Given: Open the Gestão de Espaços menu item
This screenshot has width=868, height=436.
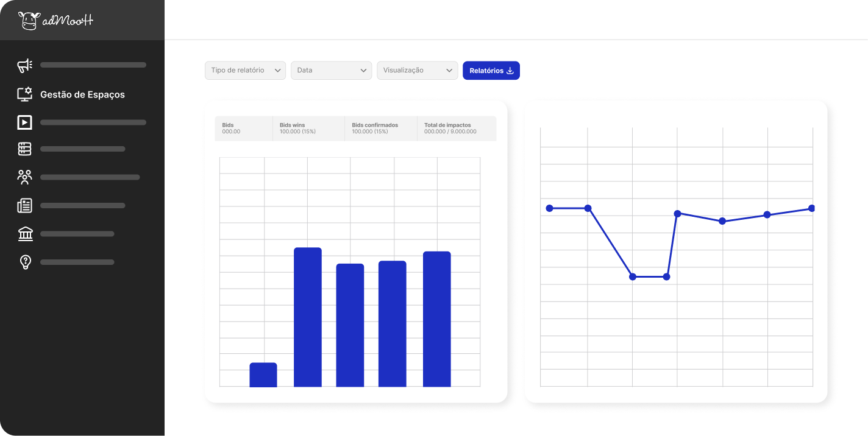Looking at the screenshot, I should [x=82, y=94].
